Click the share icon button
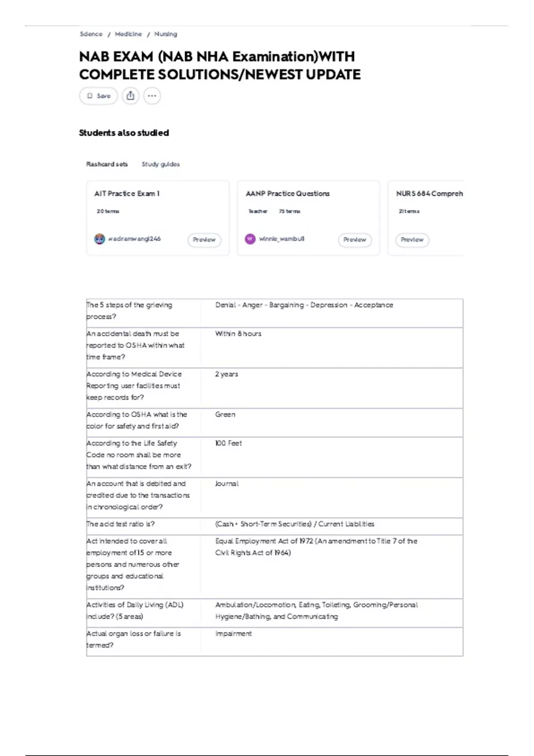The height and width of the screenshot is (756, 534). point(130,96)
